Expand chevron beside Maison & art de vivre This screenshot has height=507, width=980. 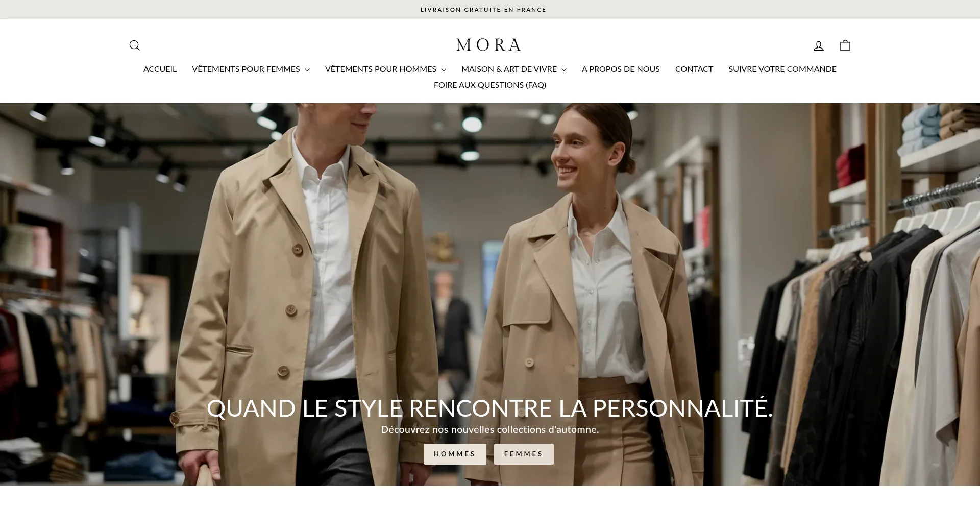coord(564,70)
